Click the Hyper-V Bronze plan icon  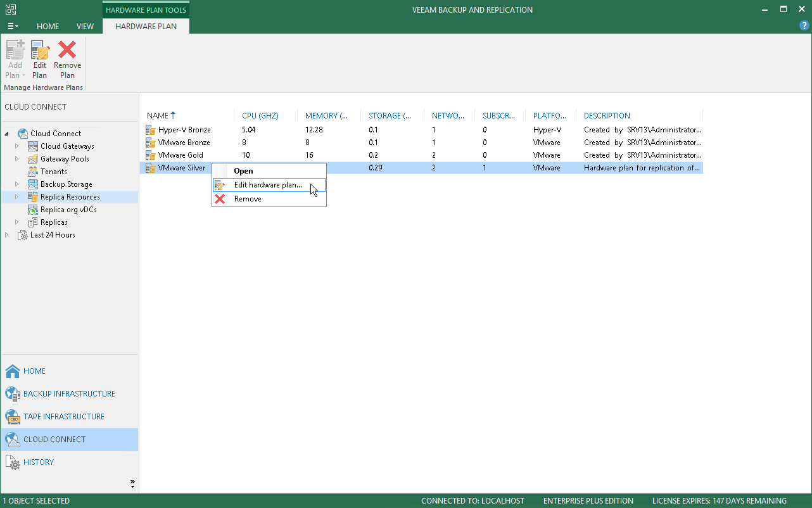coord(151,130)
